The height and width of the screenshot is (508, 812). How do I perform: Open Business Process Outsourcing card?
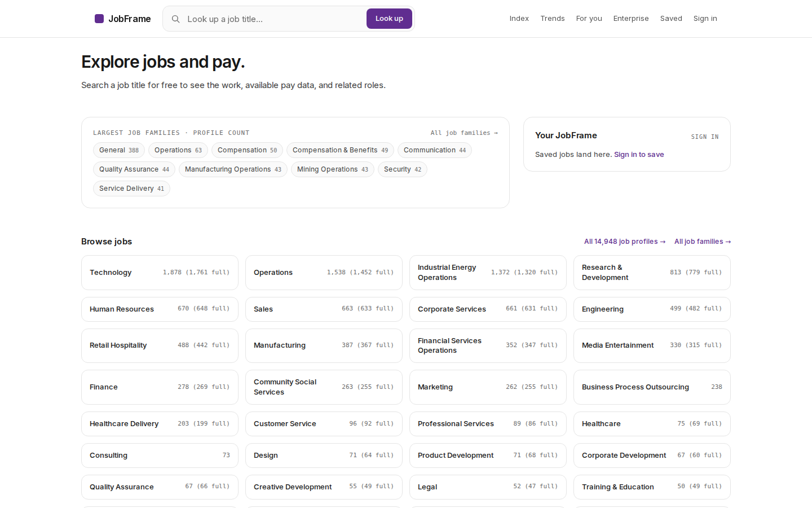tap(652, 387)
